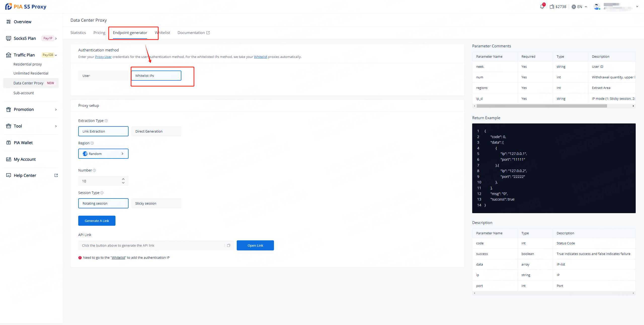Switch to the Pricing tab

pyautogui.click(x=99, y=33)
